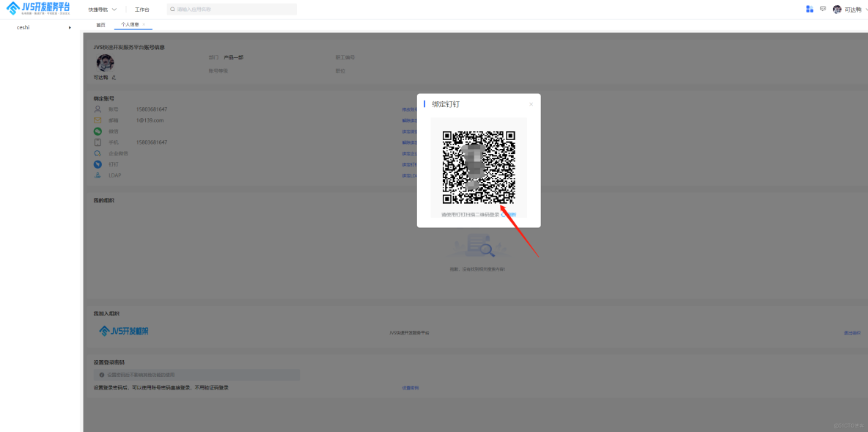Open the 可达鸭 user menu
The width and height of the screenshot is (868, 432).
coord(853,10)
